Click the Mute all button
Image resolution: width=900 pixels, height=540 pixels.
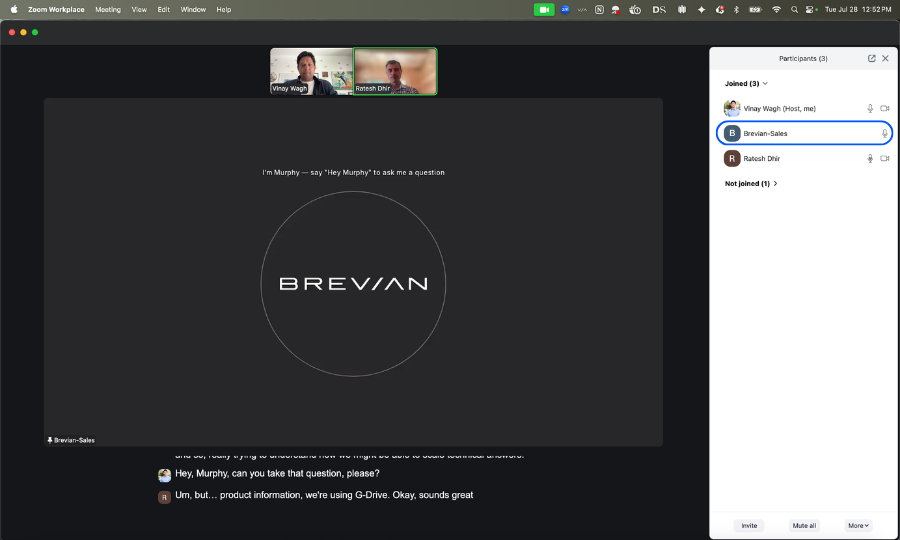804,526
